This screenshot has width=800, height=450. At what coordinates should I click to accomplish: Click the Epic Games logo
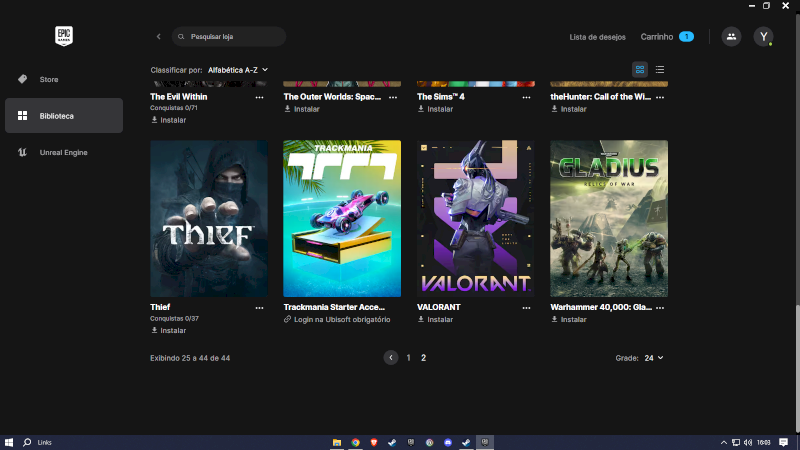(64, 36)
